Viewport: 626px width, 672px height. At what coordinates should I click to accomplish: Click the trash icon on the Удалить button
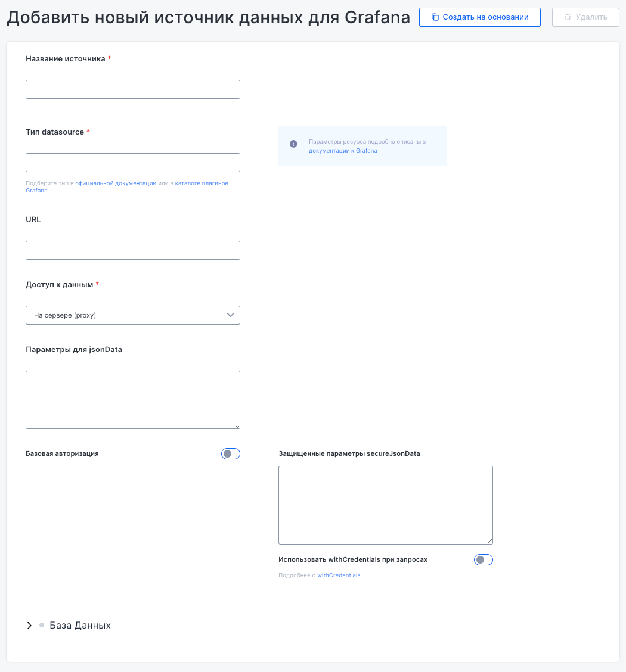coord(568,17)
